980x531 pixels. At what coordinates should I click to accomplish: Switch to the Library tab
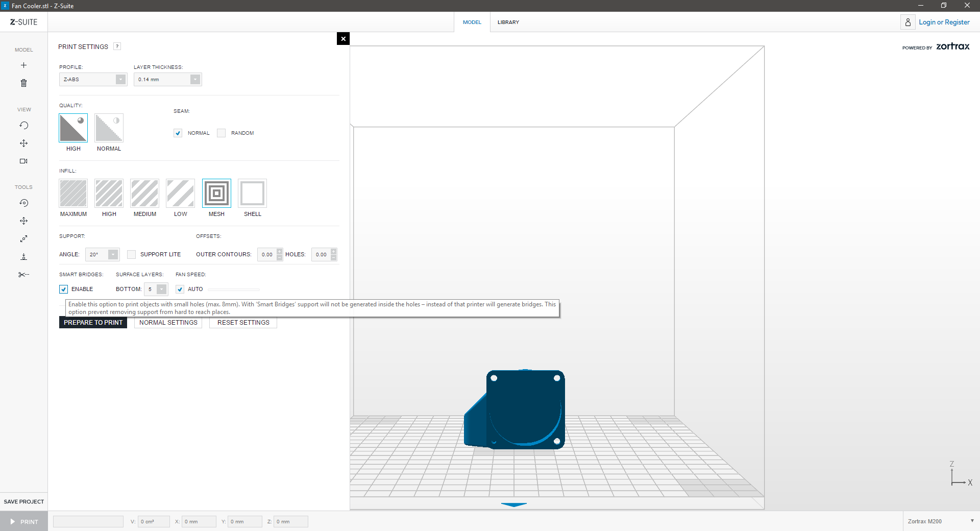click(508, 22)
